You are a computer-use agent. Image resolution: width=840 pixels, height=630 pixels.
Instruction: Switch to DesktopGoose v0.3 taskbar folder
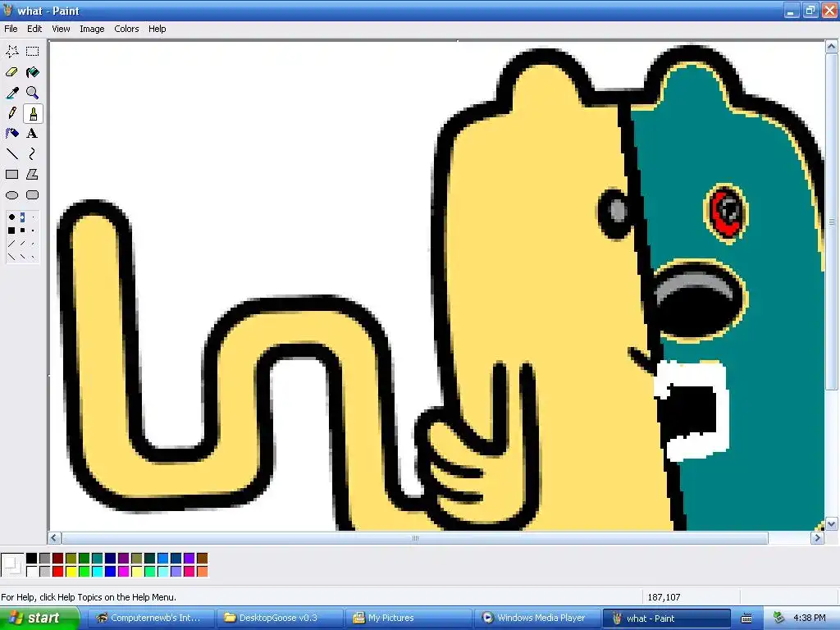(279, 618)
